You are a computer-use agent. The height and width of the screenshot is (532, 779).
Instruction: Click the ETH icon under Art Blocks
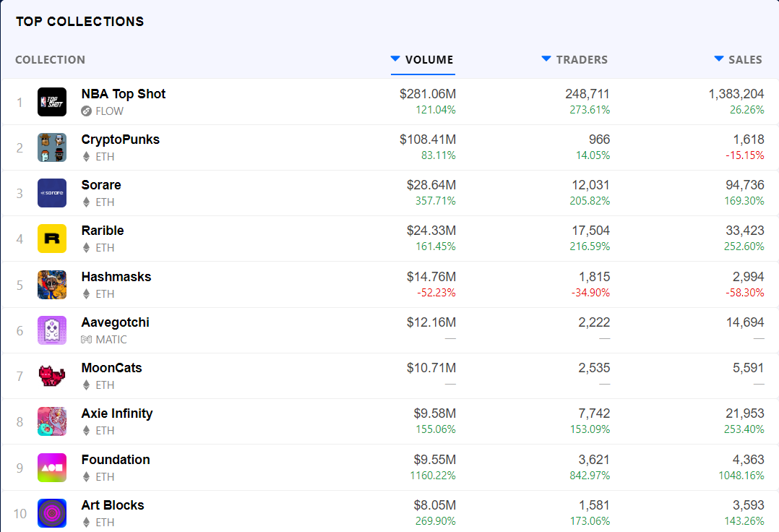[x=87, y=523]
